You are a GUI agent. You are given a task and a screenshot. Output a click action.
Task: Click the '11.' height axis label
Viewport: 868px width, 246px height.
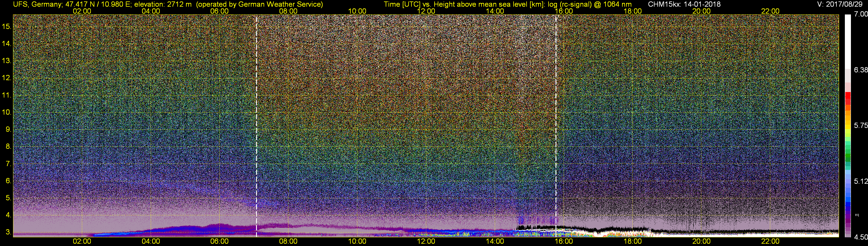(x=7, y=95)
